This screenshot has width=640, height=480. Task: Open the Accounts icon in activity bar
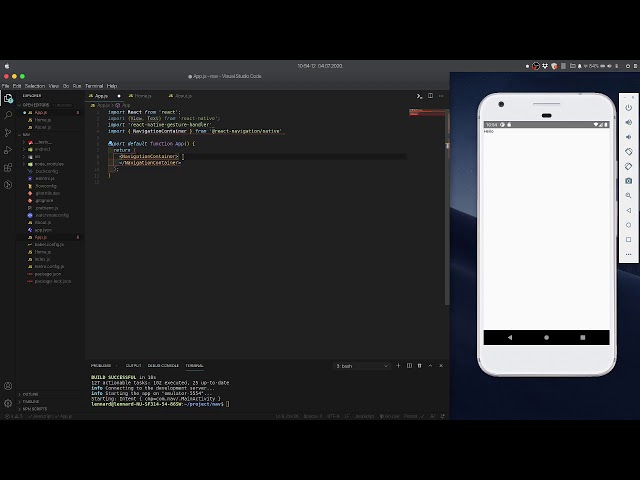[8, 386]
